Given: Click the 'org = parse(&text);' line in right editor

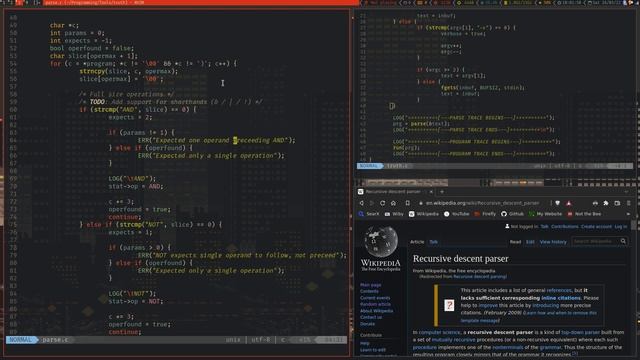Looking at the screenshot, I should pyautogui.click(x=421, y=123).
